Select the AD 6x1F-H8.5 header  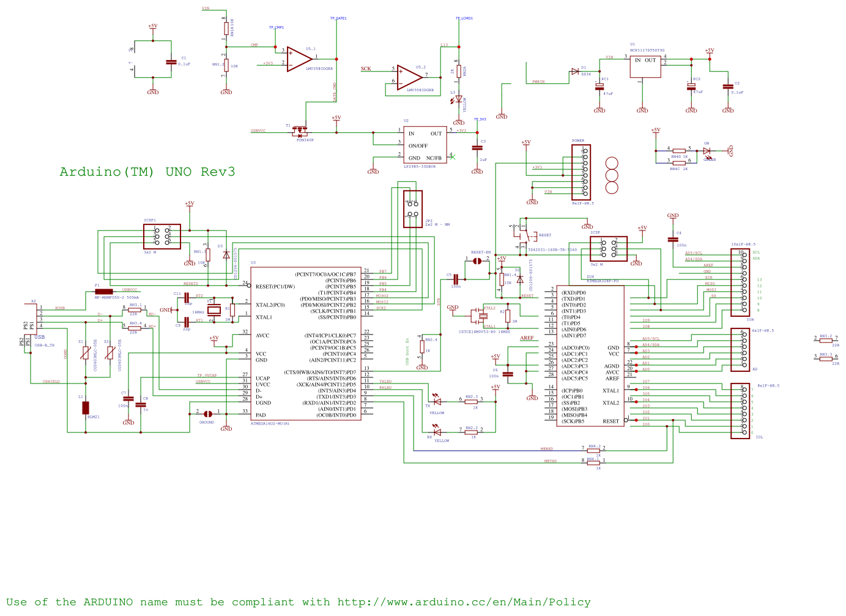[740, 350]
